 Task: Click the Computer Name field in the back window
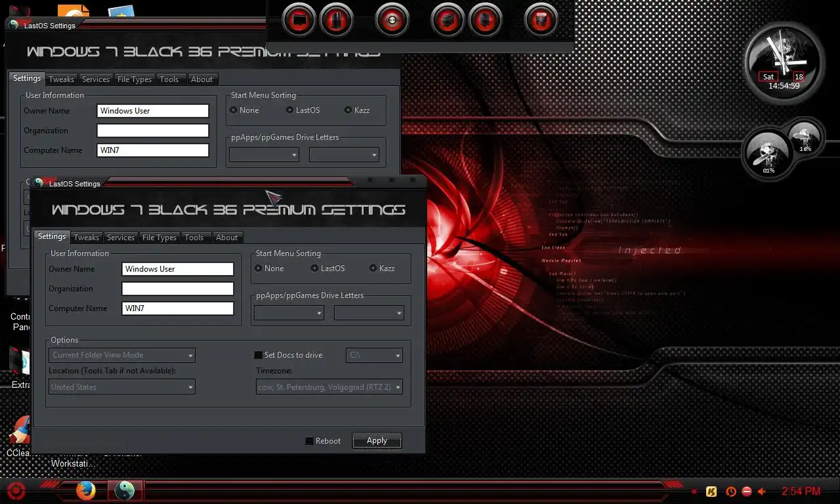(x=153, y=150)
